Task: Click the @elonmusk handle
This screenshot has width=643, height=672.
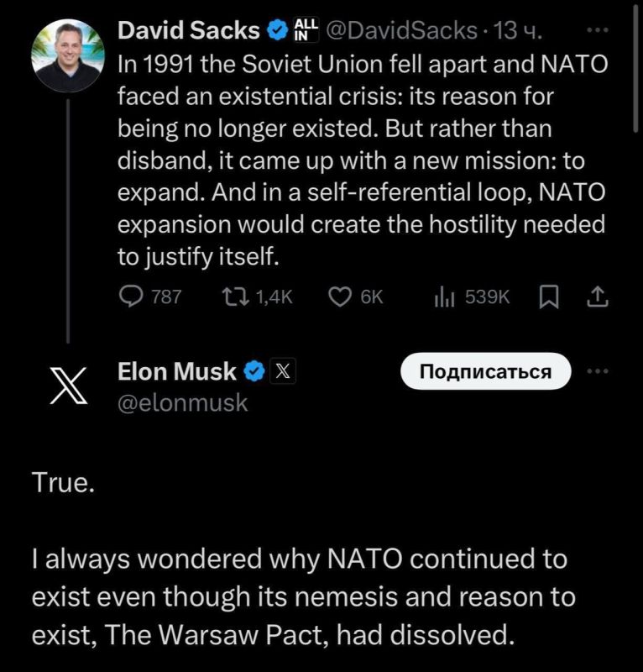Action: pyautogui.click(x=183, y=402)
